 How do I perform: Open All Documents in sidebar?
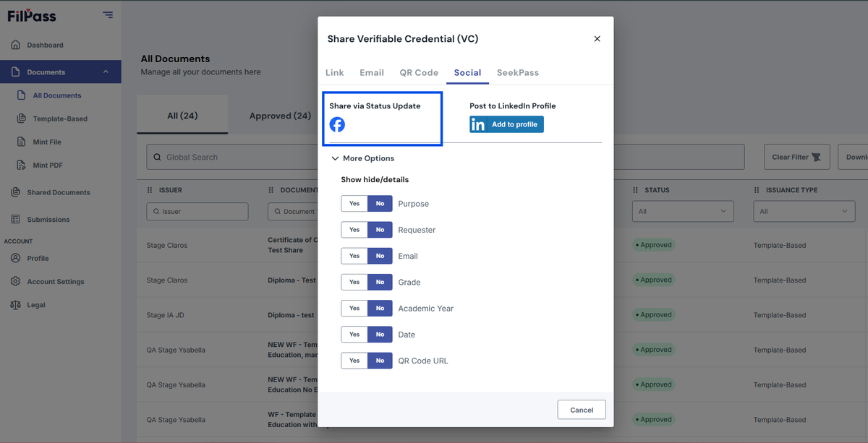(57, 95)
